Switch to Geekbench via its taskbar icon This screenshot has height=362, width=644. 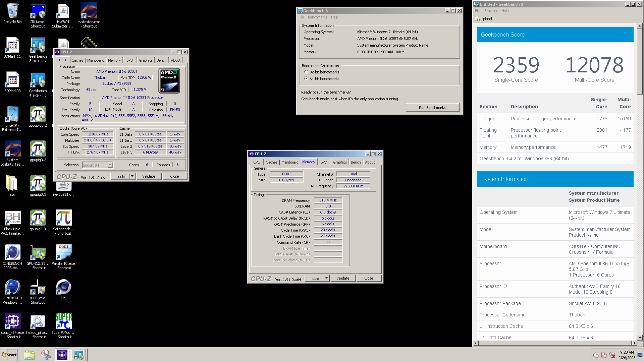pyautogui.click(x=79, y=355)
